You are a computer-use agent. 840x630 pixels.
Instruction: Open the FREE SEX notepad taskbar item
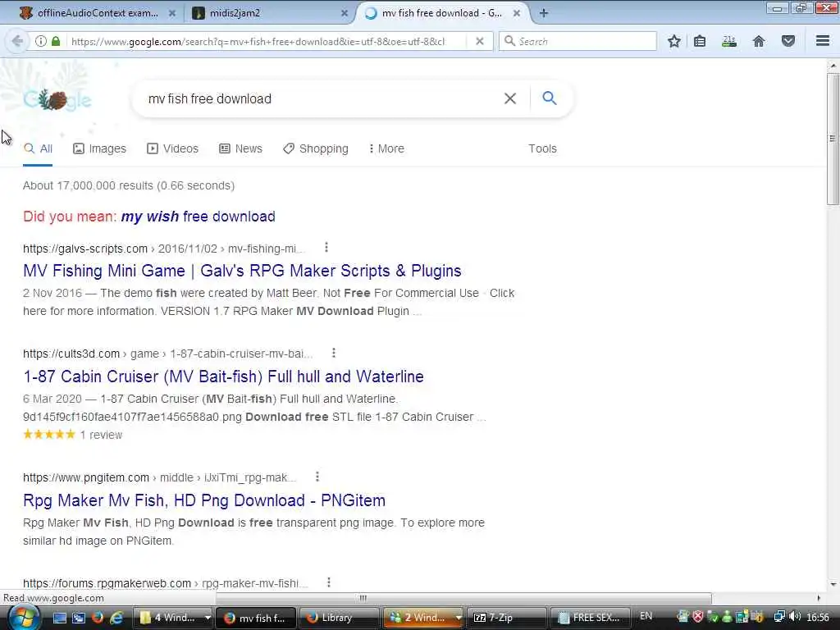click(x=591, y=618)
